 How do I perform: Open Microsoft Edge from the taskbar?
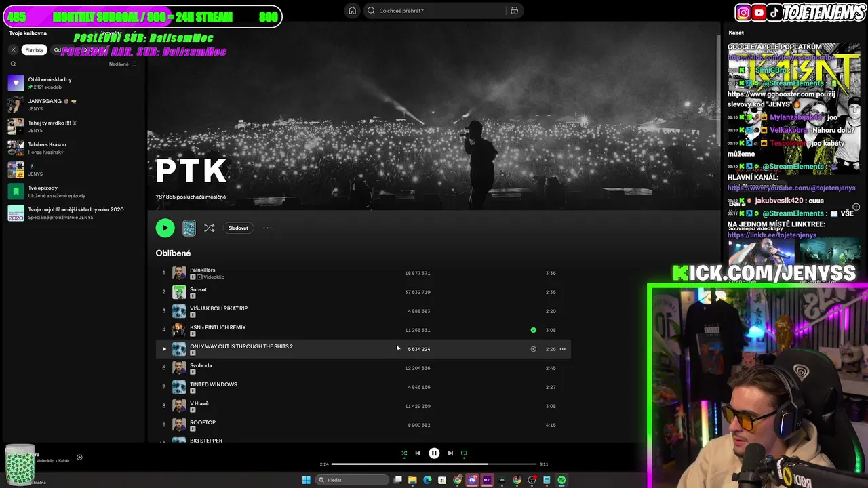(427, 480)
